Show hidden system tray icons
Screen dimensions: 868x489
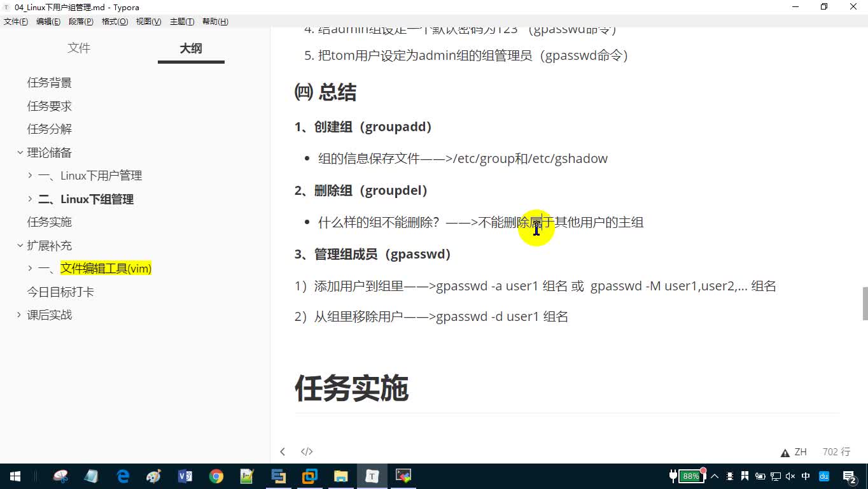point(715,476)
